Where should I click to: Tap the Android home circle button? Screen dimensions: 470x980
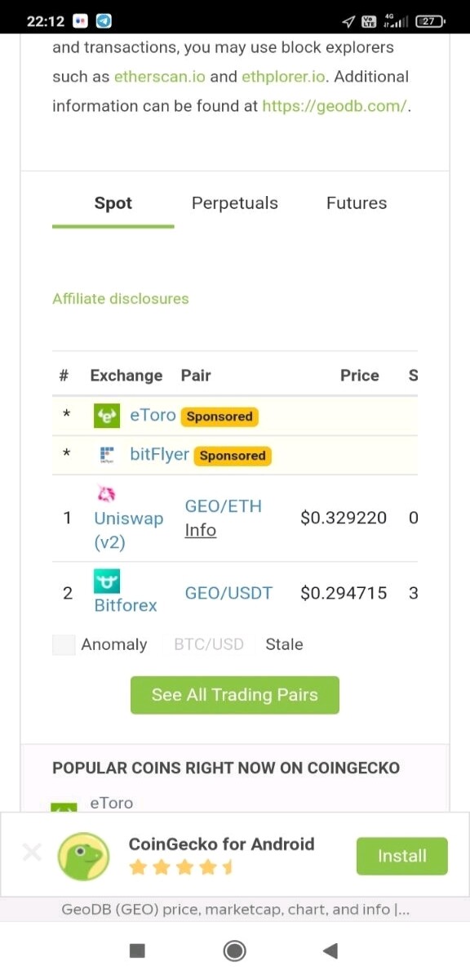pyautogui.click(x=235, y=950)
